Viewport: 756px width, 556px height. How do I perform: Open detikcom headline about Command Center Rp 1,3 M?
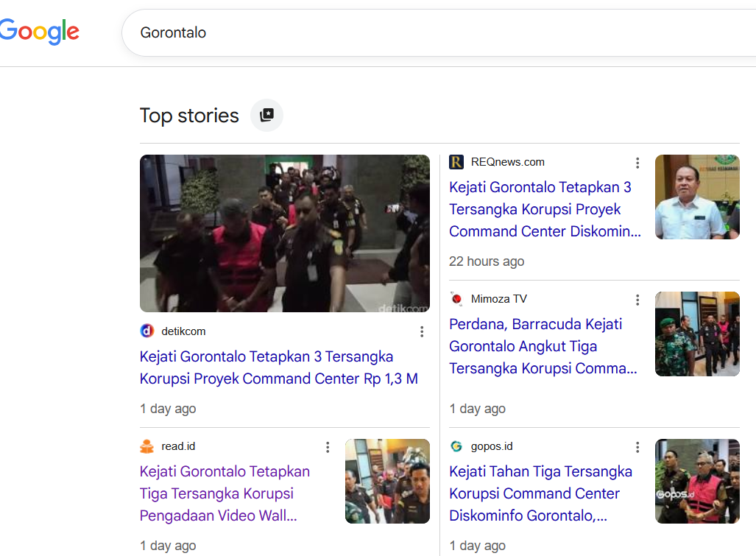(x=279, y=367)
